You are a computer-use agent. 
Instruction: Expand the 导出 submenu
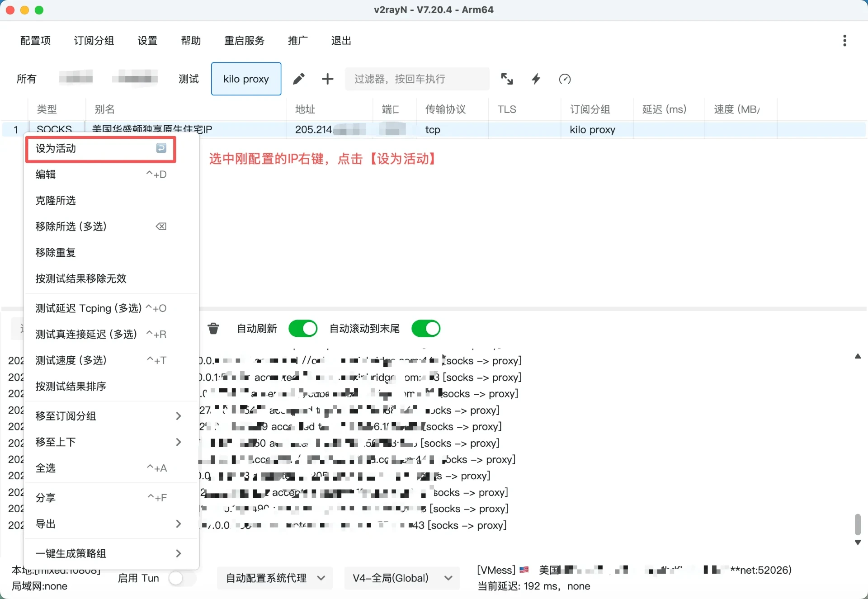pyautogui.click(x=179, y=524)
